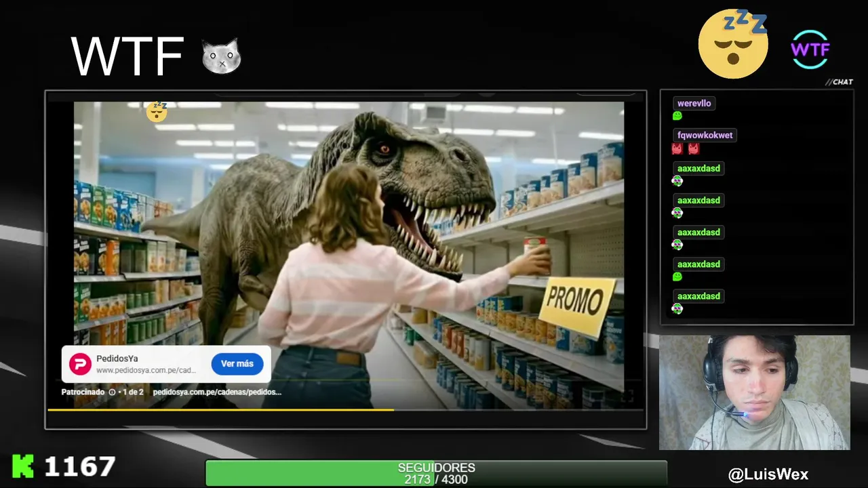Click the streamer webcam feed
Screen dimensions: 868x488
click(755, 392)
